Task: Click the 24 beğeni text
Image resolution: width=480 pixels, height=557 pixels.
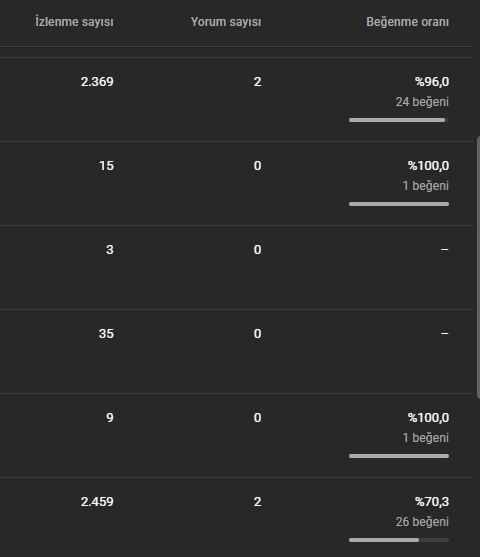Action: (422, 102)
